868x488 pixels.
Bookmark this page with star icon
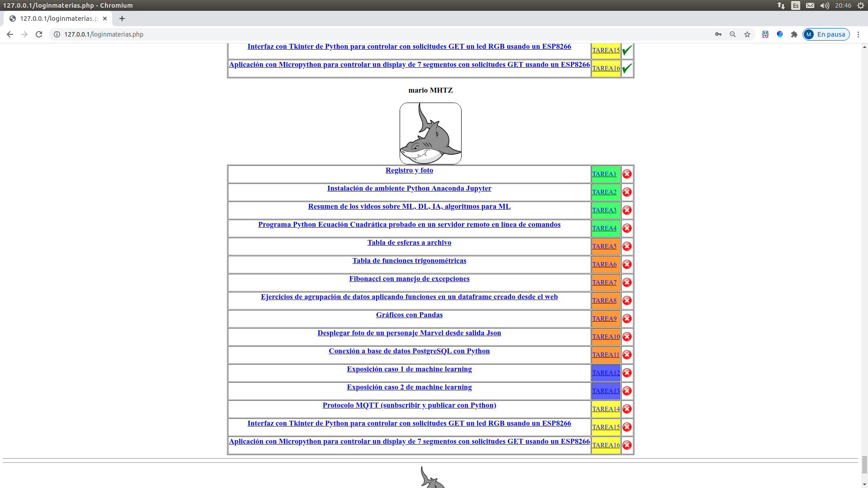747,34
